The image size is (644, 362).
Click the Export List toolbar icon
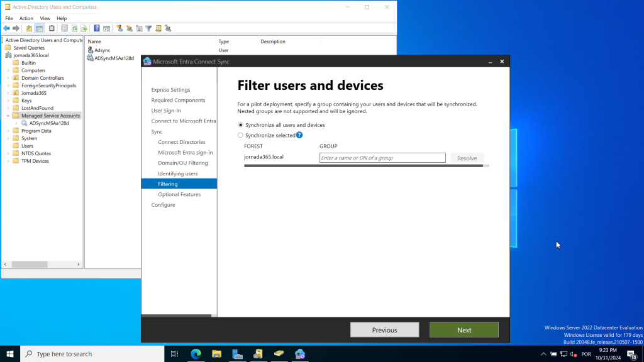pyautogui.click(x=84, y=28)
